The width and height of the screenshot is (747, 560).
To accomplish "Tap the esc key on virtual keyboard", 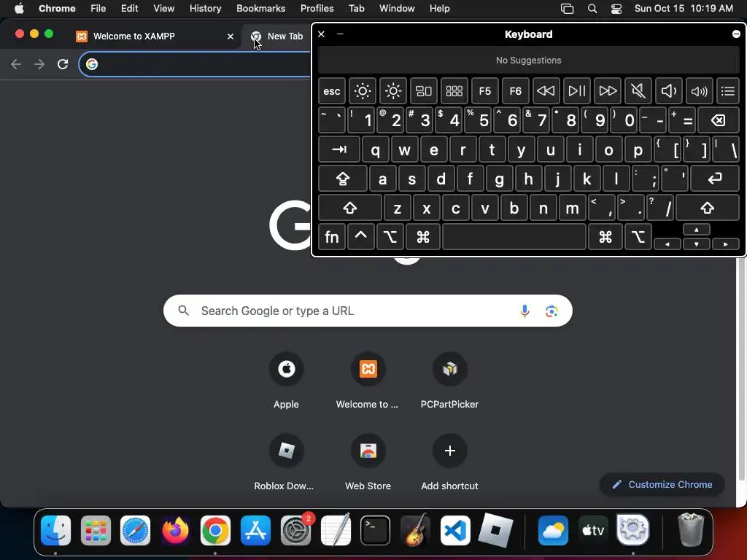I will (332, 91).
